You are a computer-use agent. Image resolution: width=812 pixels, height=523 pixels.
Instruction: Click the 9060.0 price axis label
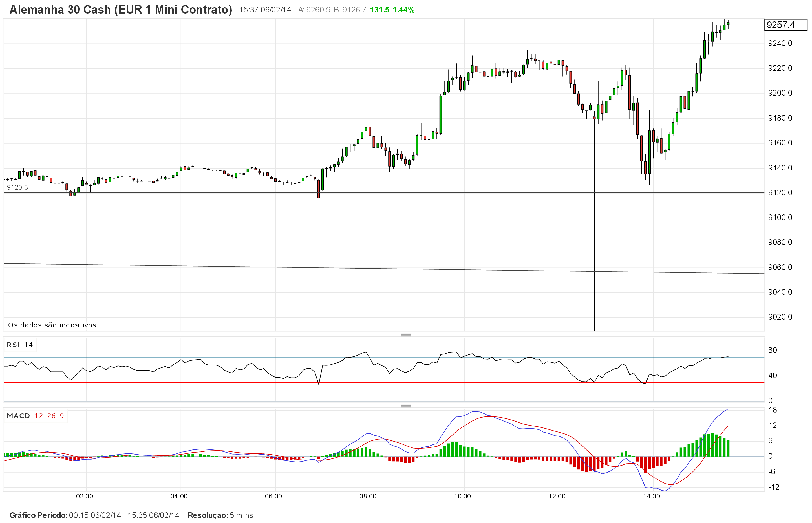pos(780,267)
